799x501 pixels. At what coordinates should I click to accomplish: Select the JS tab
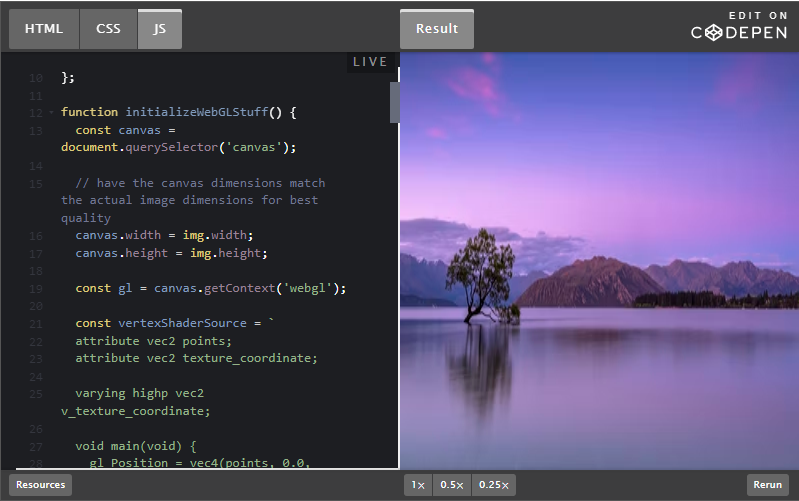tap(159, 29)
